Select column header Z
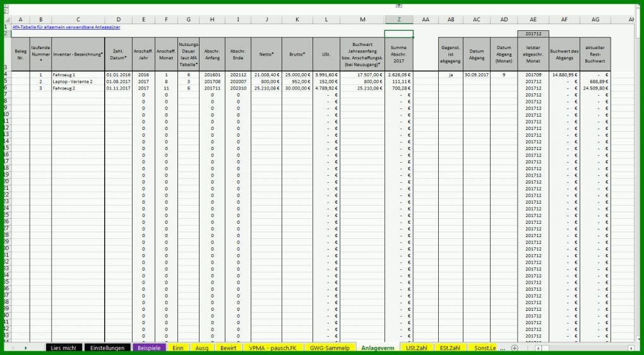 point(399,20)
